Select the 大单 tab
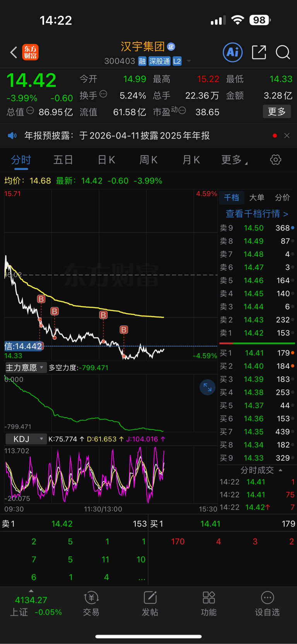This screenshot has width=297, height=644. (x=257, y=198)
